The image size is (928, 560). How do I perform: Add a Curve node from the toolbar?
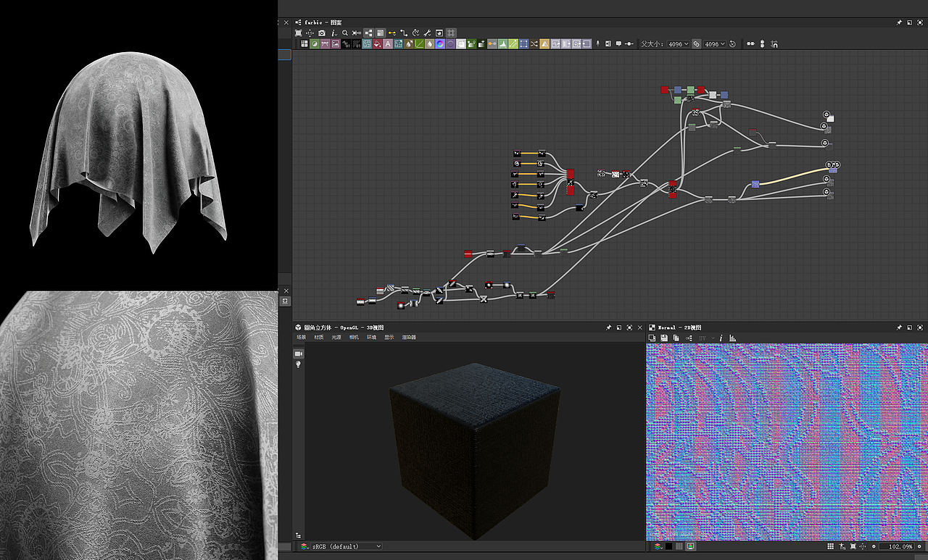pos(419,44)
